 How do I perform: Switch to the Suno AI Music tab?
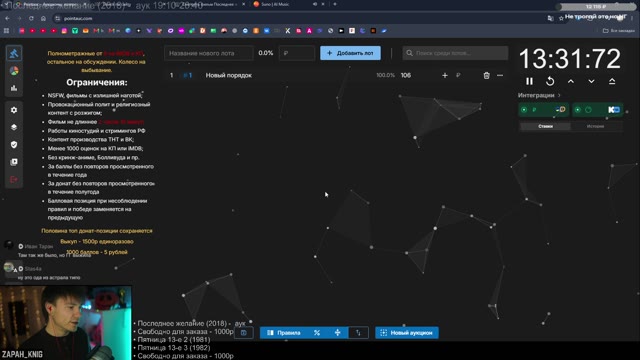coord(287,4)
